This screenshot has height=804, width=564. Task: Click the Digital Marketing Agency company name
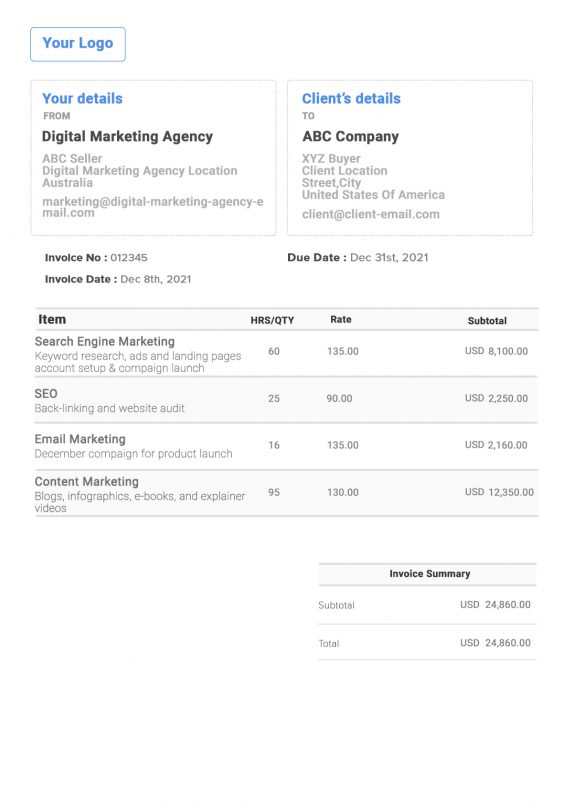click(127, 136)
